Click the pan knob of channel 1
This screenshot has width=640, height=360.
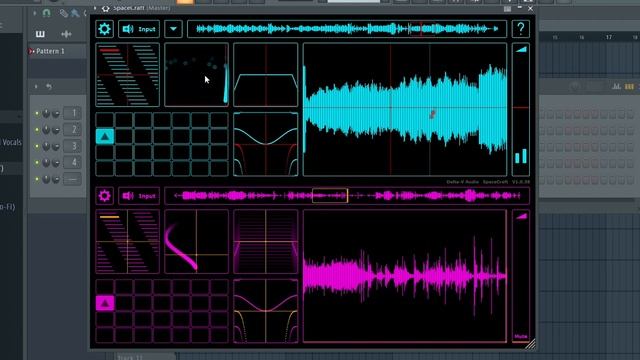coord(46,113)
